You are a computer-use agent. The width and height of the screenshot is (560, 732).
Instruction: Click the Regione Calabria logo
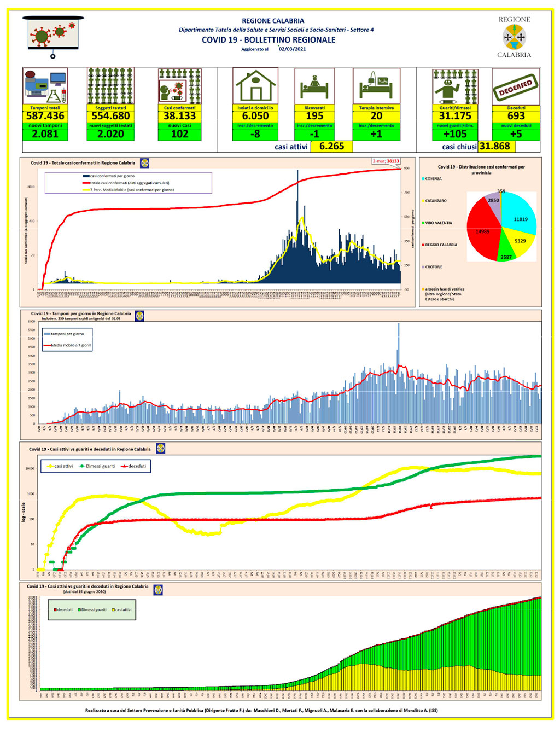pyautogui.click(x=514, y=37)
